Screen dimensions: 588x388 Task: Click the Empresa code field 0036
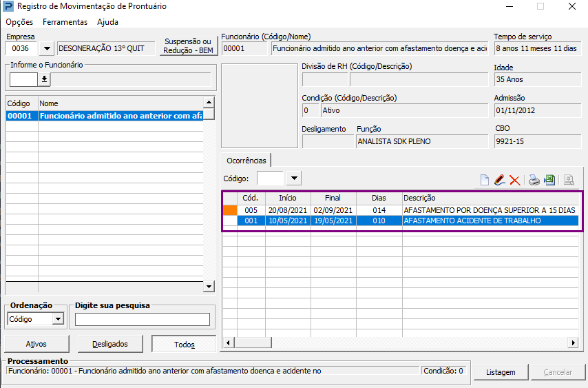point(21,48)
